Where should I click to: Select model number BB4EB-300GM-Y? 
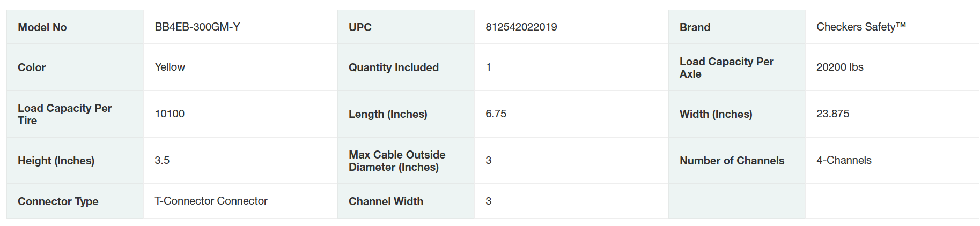pos(197,27)
